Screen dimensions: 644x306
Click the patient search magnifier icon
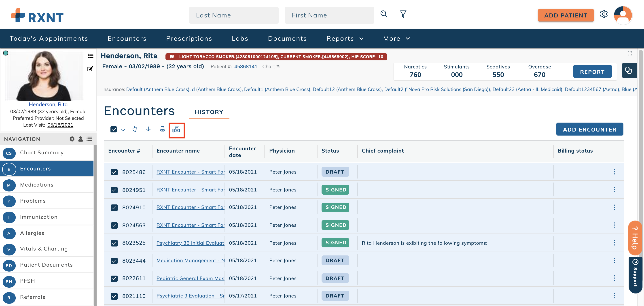click(384, 14)
